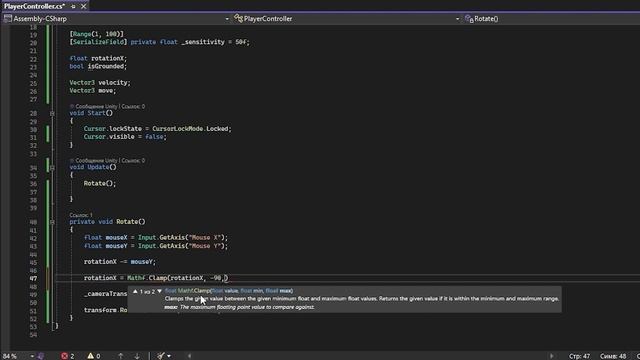The height and width of the screenshot is (360, 640).
Task: Click the 'rotationX -= mouseY;' line
Action: pyautogui.click(x=120, y=262)
